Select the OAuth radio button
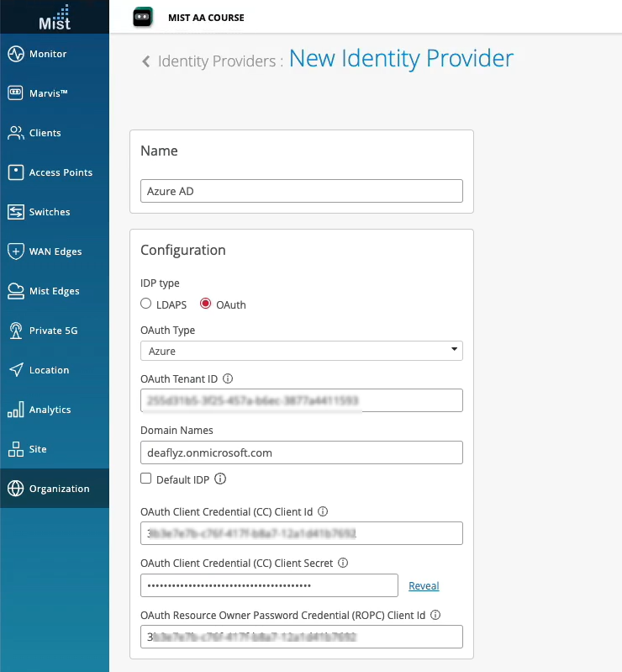622x672 pixels. click(205, 304)
